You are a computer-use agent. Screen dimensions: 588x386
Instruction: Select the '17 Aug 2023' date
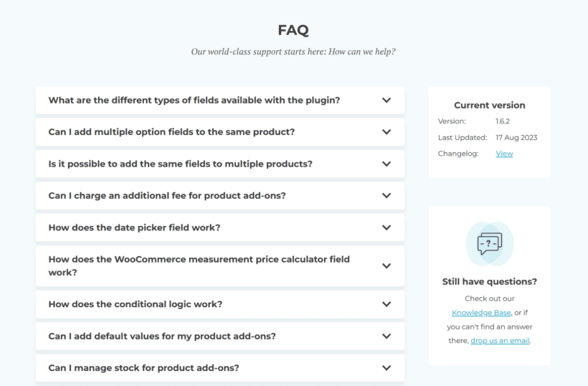coord(516,137)
